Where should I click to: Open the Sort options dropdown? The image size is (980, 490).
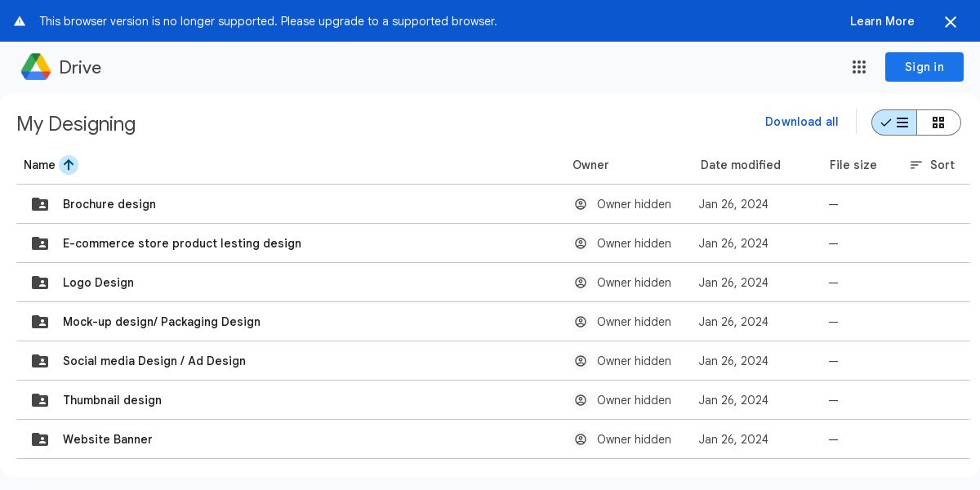tap(932, 165)
